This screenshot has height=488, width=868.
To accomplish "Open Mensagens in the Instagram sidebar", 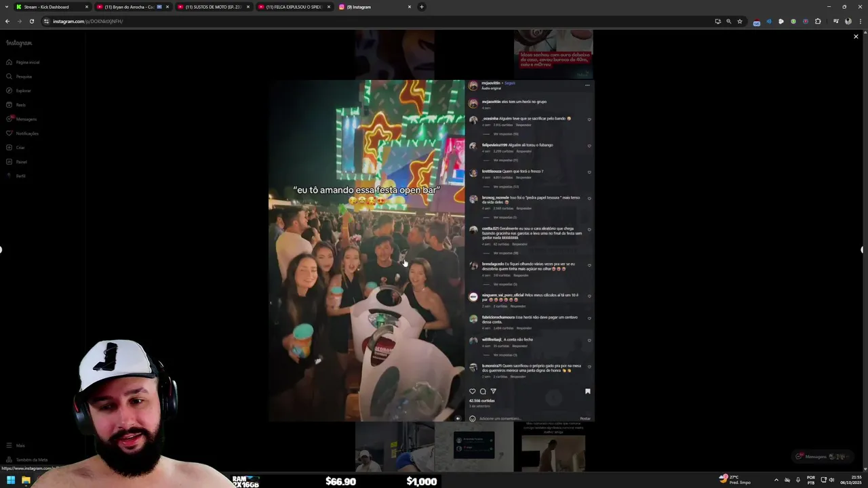I will point(22,119).
